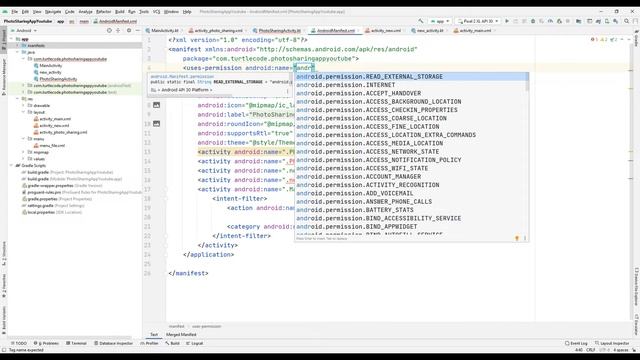Open the Terminal tool window
This screenshot has height=360, width=640.
click(76, 343)
